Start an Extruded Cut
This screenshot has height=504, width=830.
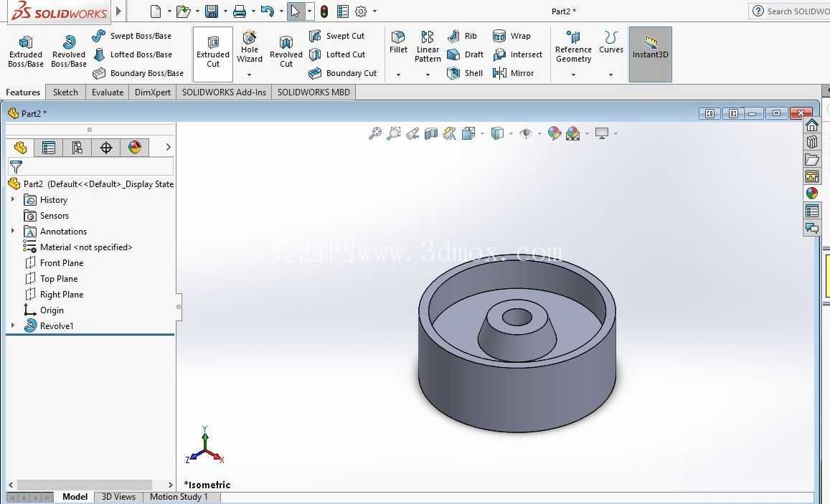[213, 54]
